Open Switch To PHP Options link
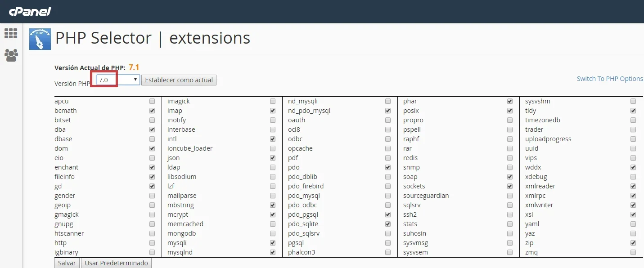644x268 pixels. (x=610, y=79)
